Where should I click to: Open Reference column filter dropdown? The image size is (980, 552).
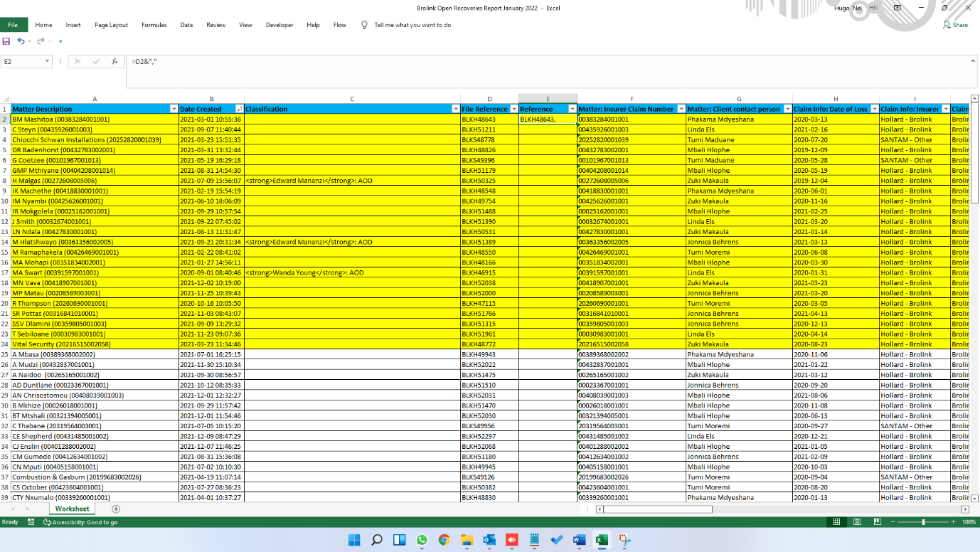pos(572,109)
